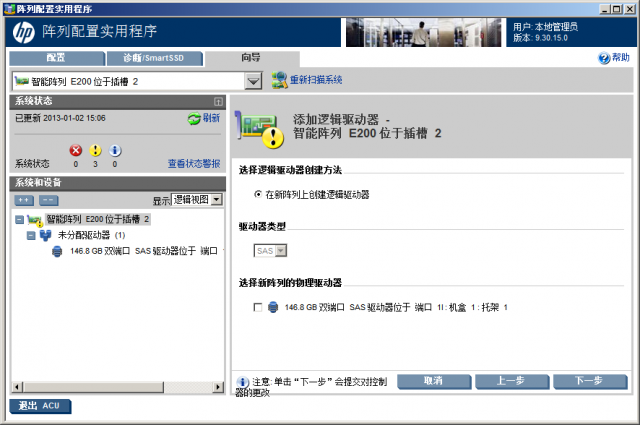The height and width of the screenshot is (425, 640).
Task: Click the rescan system icon
Action: click(x=279, y=80)
